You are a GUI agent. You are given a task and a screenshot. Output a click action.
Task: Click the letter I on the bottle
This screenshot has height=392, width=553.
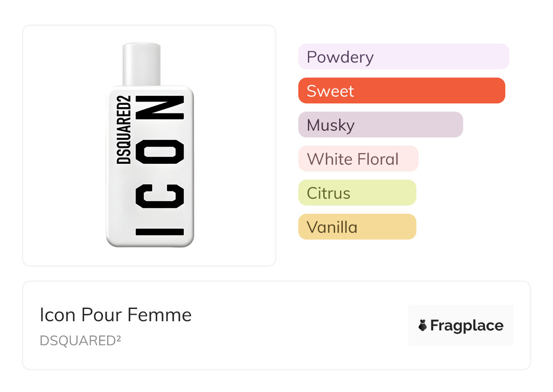pos(160,232)
